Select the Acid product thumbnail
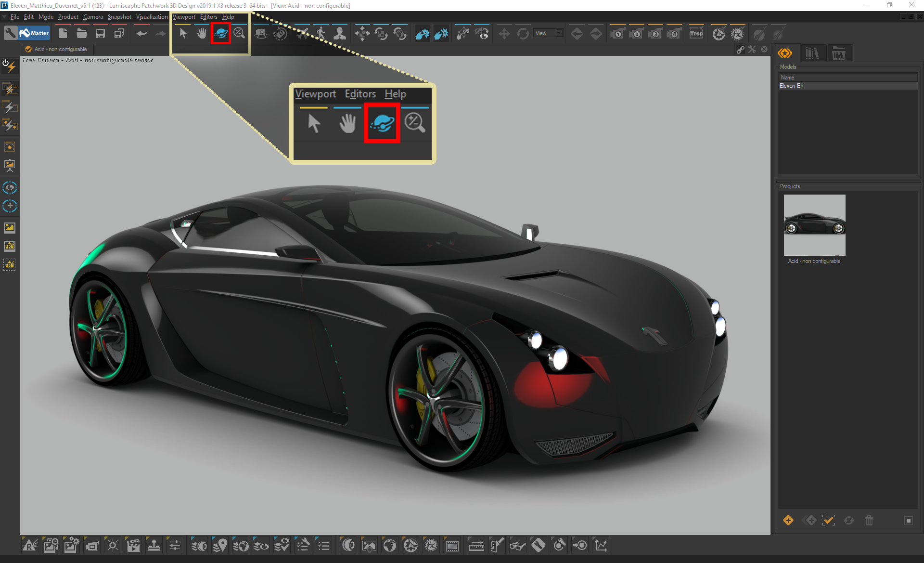This screenshot has width=924, height=563. click(x=814, y=225)
